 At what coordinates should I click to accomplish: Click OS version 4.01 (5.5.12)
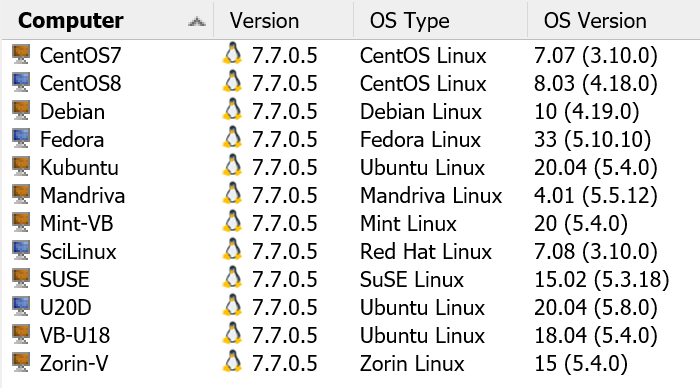point(596,196)
